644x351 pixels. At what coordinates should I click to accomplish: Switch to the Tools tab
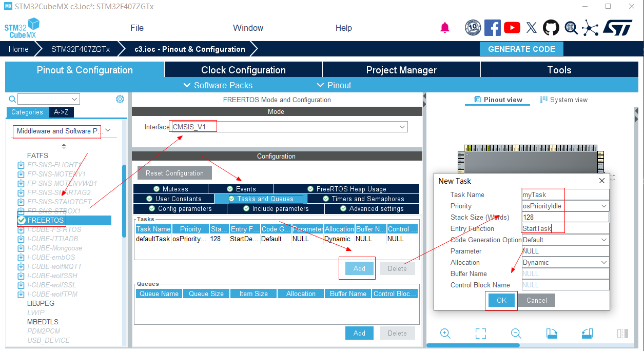coord(559,70)
